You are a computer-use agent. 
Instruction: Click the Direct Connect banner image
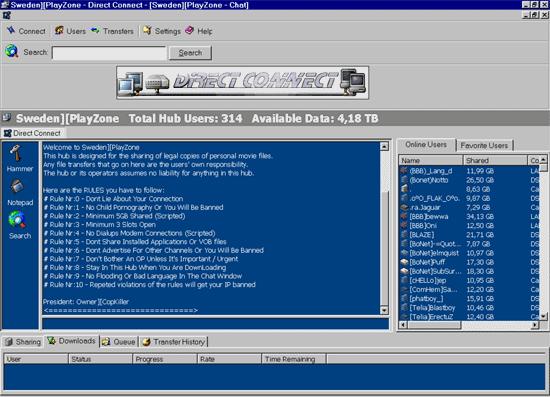click(242, 82)
